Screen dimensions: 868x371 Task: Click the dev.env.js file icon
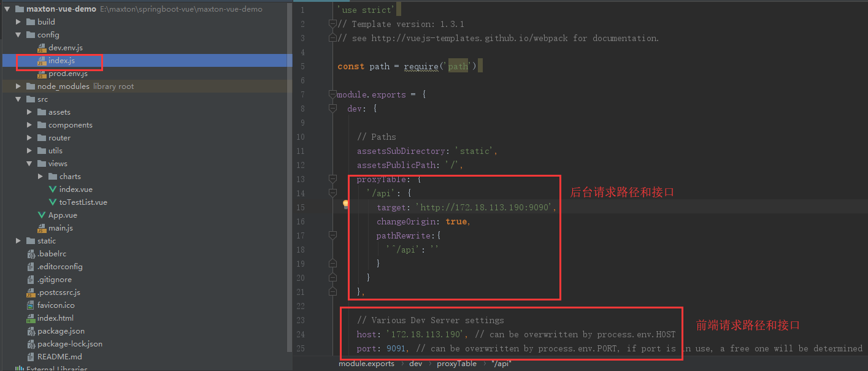point(41,48)
